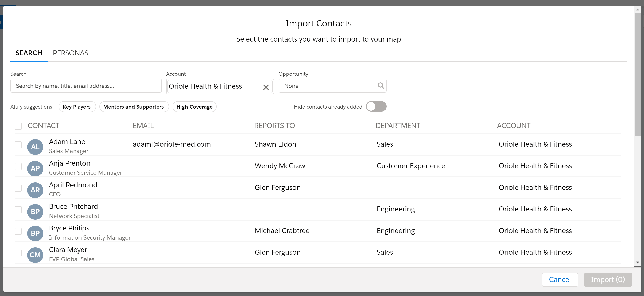
Task: Click the REPORTS TO column header
Action: coord(274,125)
